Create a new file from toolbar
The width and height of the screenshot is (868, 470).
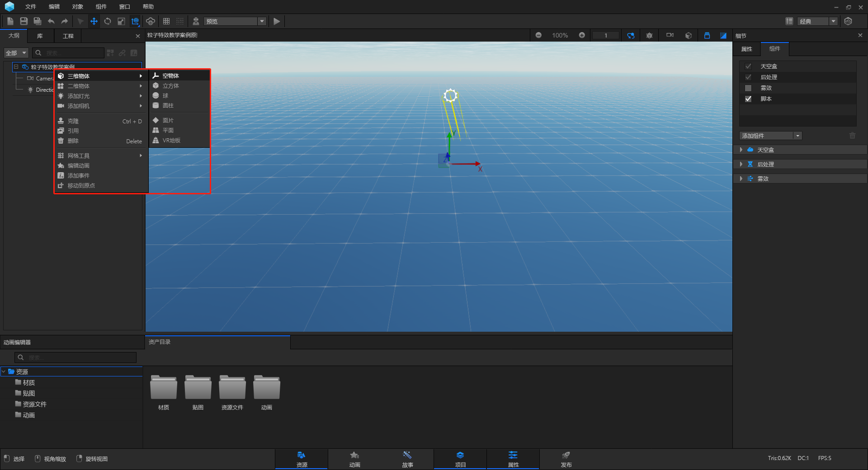10,21
